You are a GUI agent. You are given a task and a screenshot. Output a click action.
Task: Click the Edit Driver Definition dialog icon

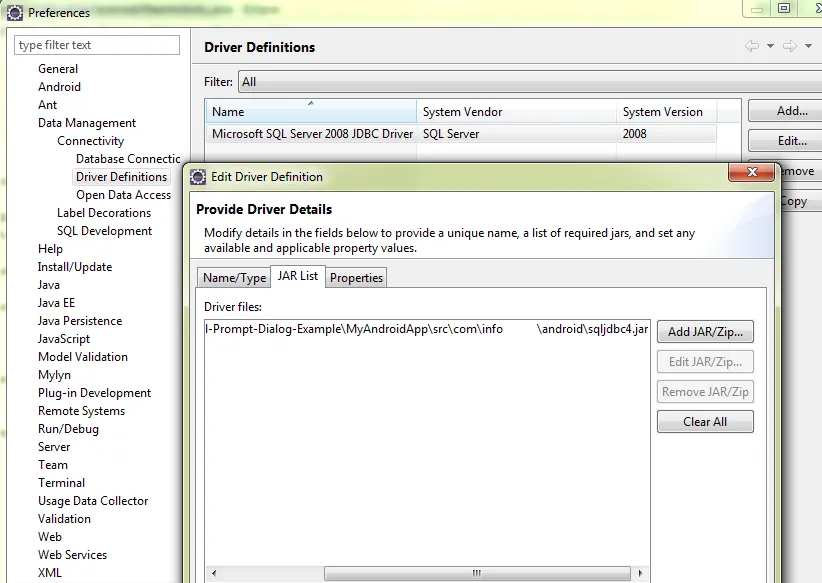point(199,177)
